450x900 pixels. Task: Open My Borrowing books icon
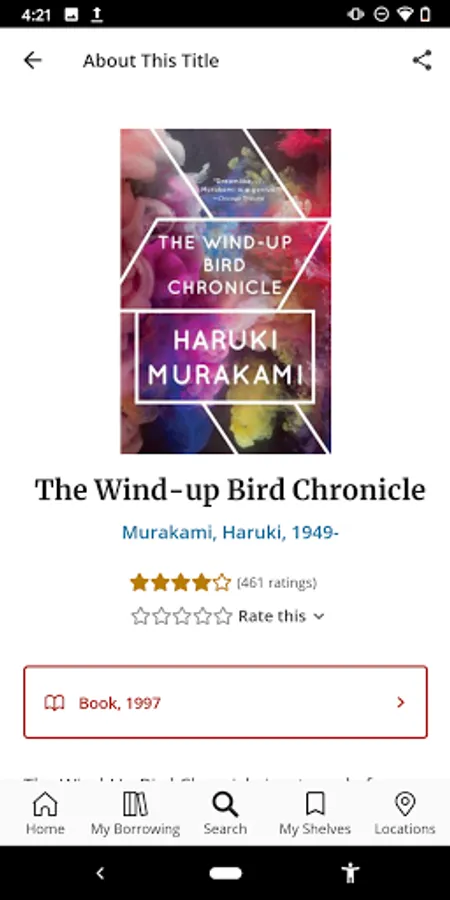click(135, 804)
